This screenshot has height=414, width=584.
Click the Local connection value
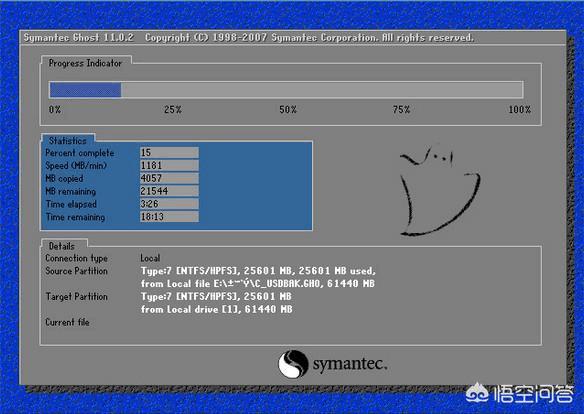coord(150,258)
